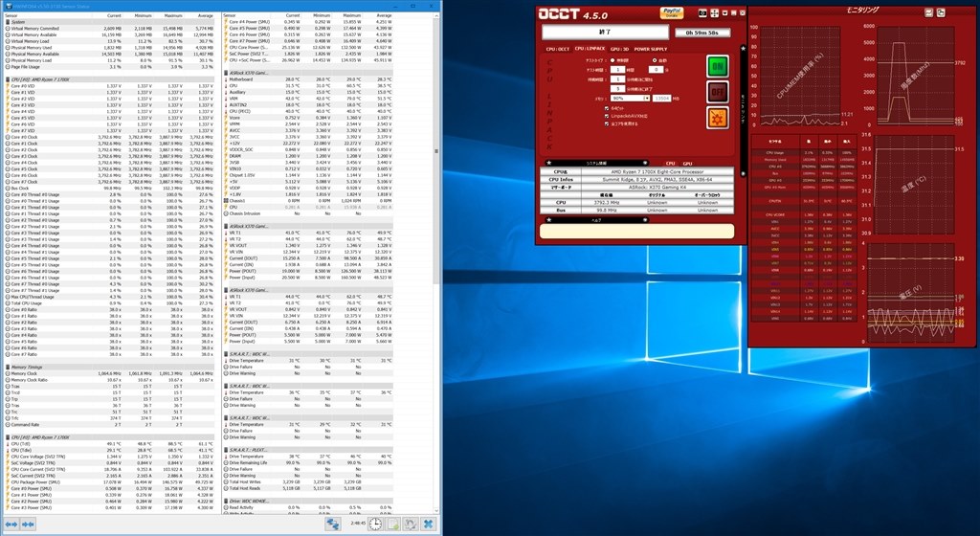The height and width of the screenshot is (536, 980).
Task: Open the memory 90% dropdown
Action: (x=630, y=98)
